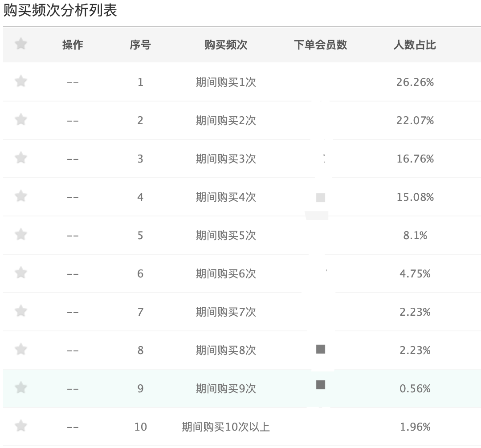The height and width of the screenshot is (448, 481).
Task: Star the 期间购买4次 row
Action: (21, 196)
